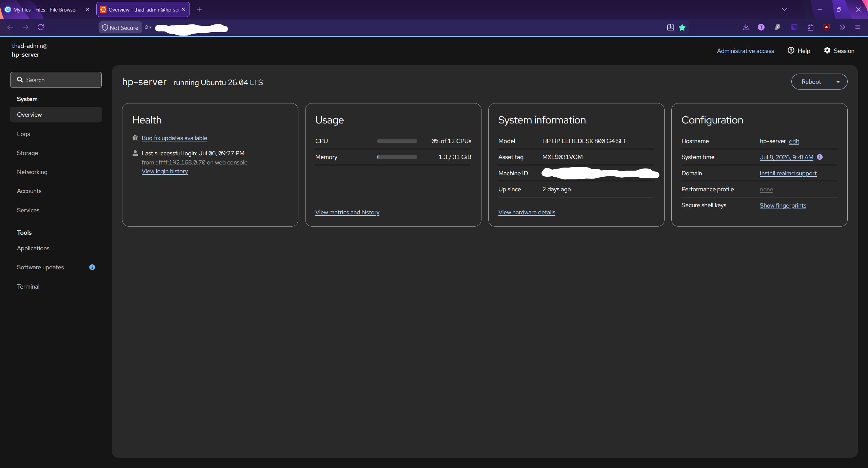Viewport: 868px width, 468px height.
Task: Click the Memory usage bar
Action: pyautogui.click(x=397, y=157)
